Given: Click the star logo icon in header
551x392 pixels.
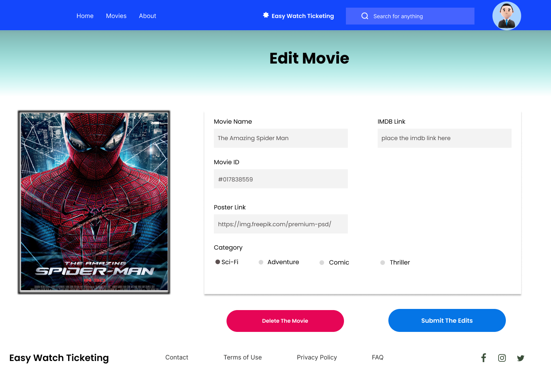Looking at the screenshot, I should pos(266,15).
